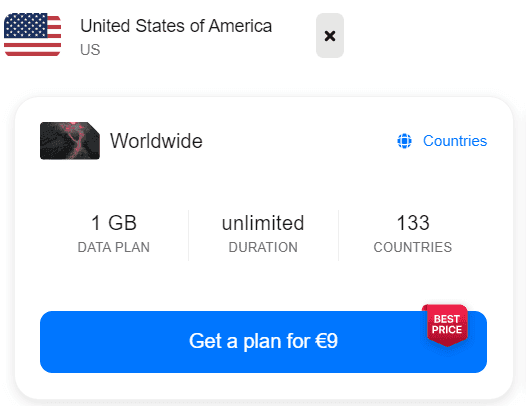Viewport: 526px width, 406px height.
Task: Click the Best Price ribbon badge
Action: [446, 325]
